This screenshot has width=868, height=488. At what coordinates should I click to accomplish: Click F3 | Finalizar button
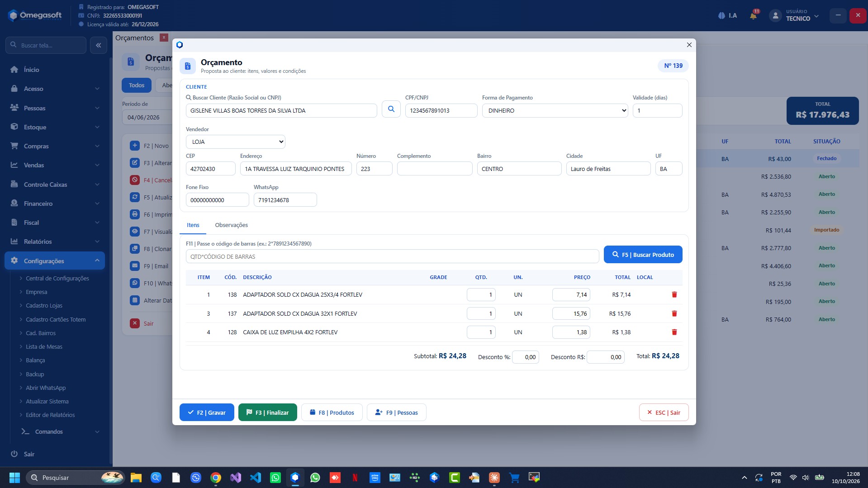point(267,412)
